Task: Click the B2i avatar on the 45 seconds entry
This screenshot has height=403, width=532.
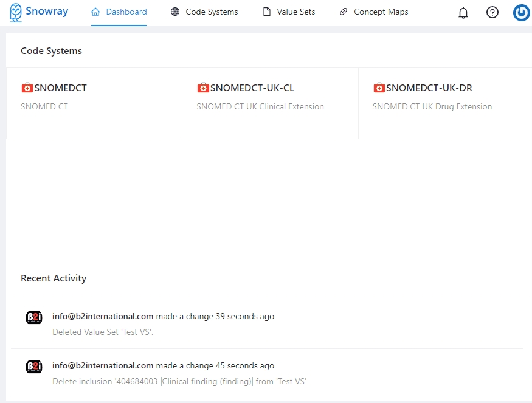Action: 34,367
